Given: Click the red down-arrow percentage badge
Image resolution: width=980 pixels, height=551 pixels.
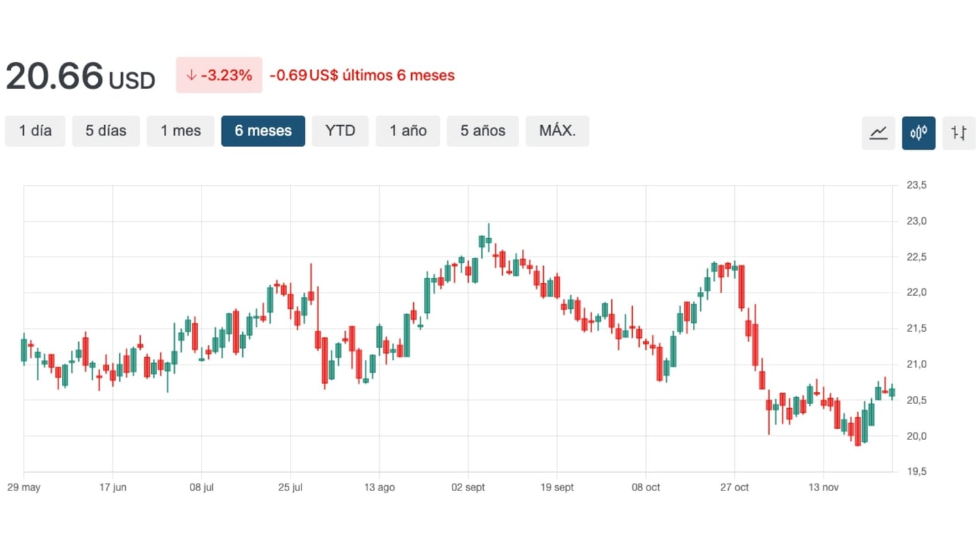Looking at the screenshot, I should 219,75.
